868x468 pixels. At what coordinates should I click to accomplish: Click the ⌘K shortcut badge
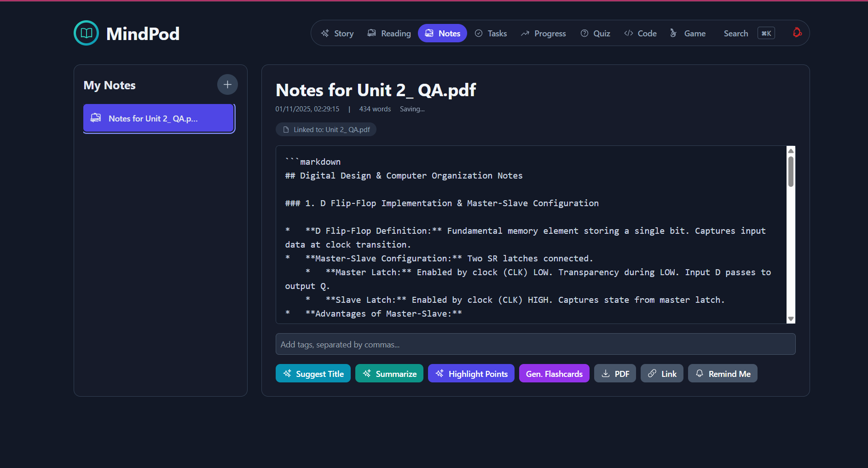pos(766,33)
